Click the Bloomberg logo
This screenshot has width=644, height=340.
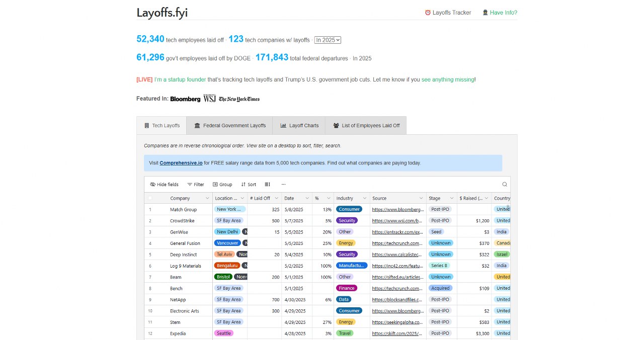coord(185,99)
